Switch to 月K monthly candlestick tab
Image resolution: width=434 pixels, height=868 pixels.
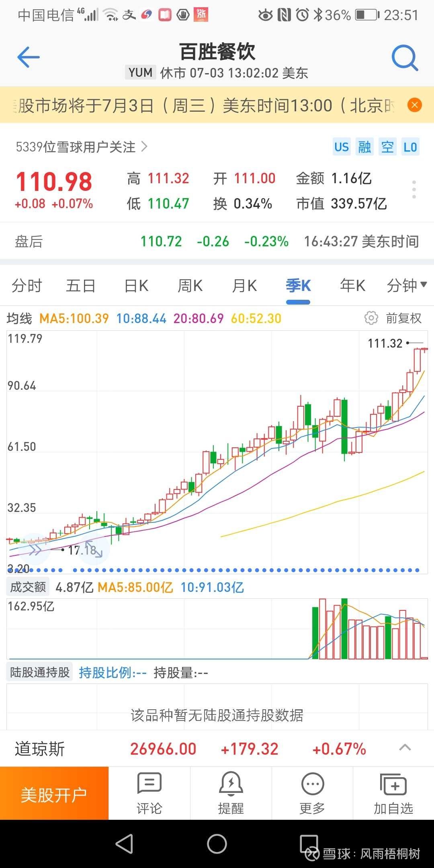[x=245, y=286]
